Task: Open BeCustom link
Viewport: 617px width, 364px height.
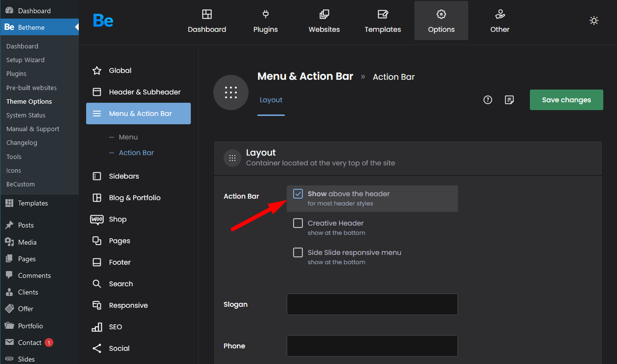Action: click(21, 184)
